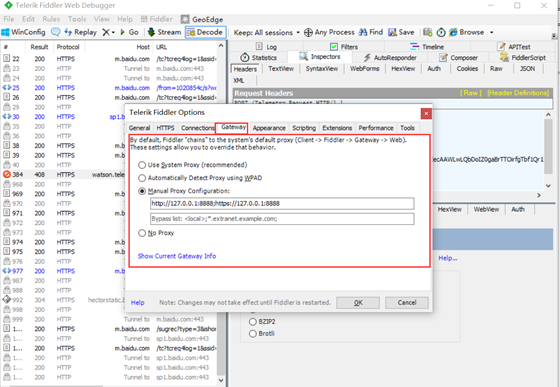Click Cancel in Fiddler Options
560x387 pixels.
coord(407,303)
